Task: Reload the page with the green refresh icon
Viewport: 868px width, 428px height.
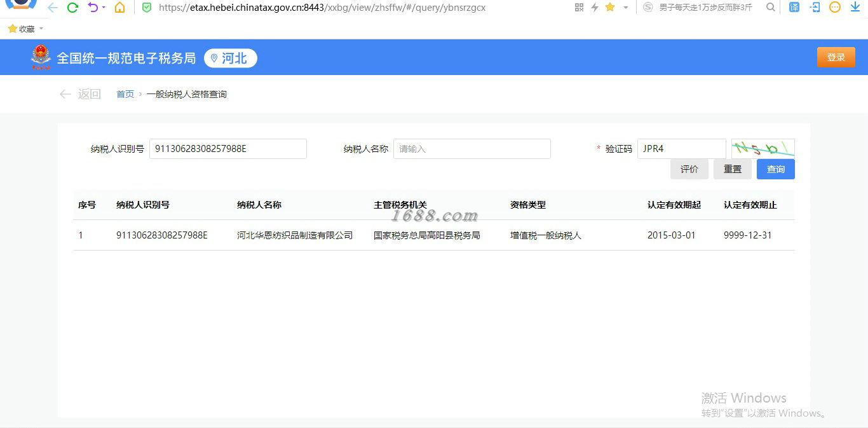Action: [x=72, y=8]
